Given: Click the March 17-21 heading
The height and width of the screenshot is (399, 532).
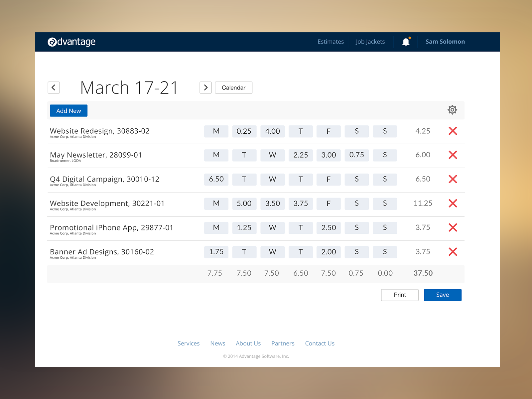Looking at the screenshot, I should 129,88.
